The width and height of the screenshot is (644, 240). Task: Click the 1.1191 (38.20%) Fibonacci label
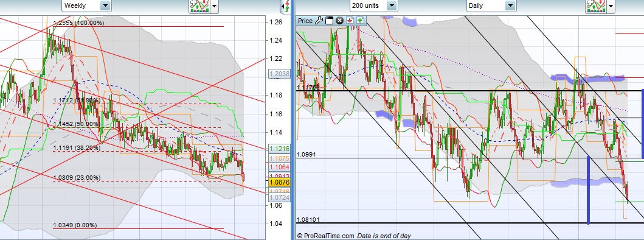(x=77, y=147)
